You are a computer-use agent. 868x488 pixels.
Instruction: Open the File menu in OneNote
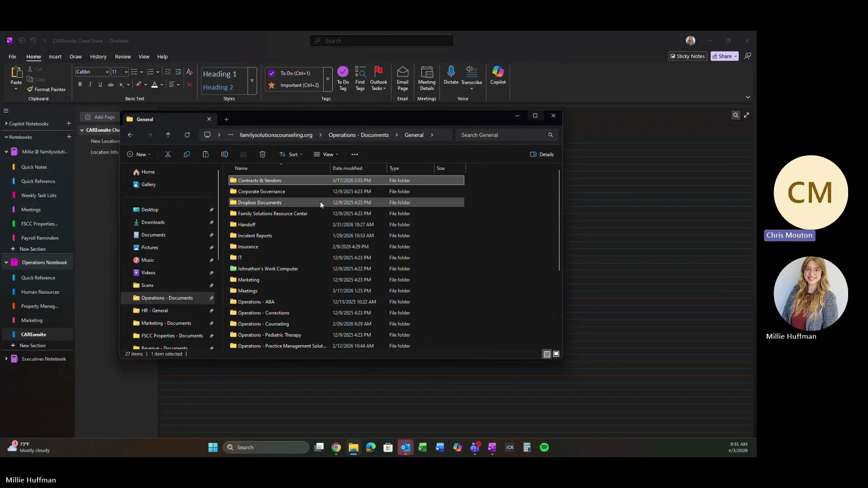(12, 57)
